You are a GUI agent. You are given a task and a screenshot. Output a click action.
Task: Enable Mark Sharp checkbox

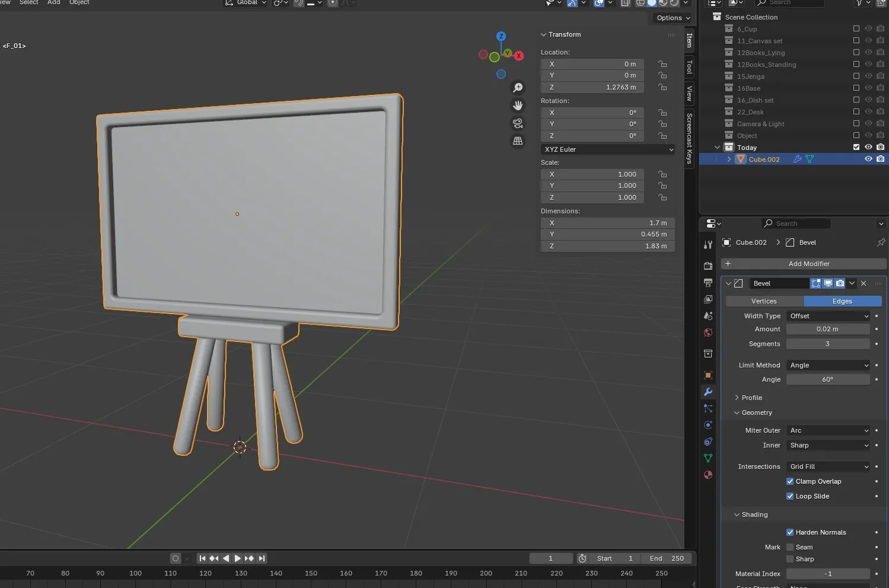[x=790, y=559]
